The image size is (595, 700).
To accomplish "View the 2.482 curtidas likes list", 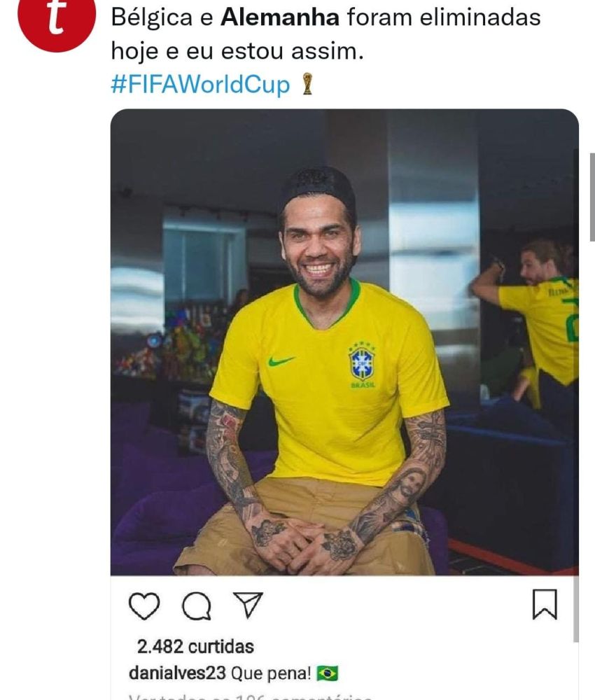I will coord(195,646).
